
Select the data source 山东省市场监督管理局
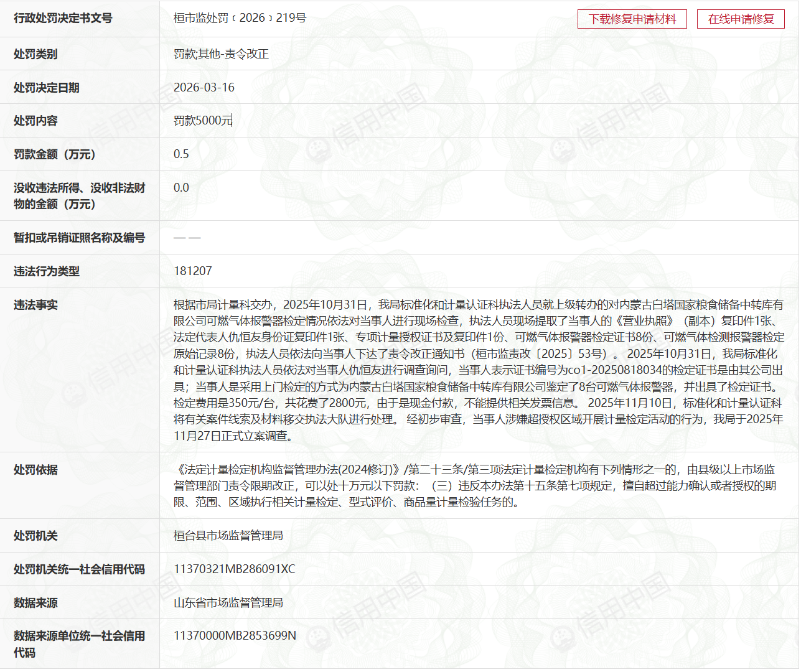pos(228,603)
